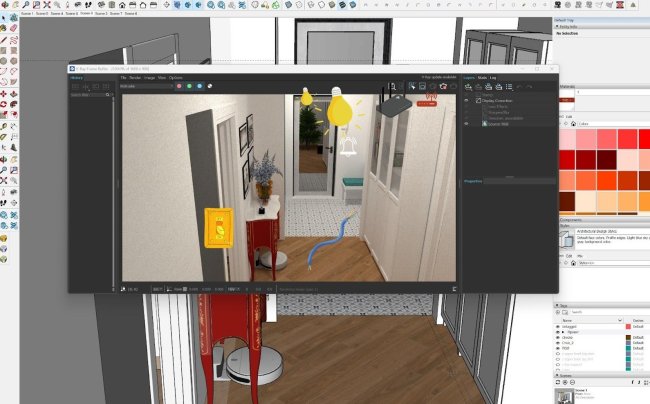Image resolution: width=650 pixels, height=404 pixels.
Task: Click the remove scene icon in Scenes panel
Action: (x=569, y=381)
